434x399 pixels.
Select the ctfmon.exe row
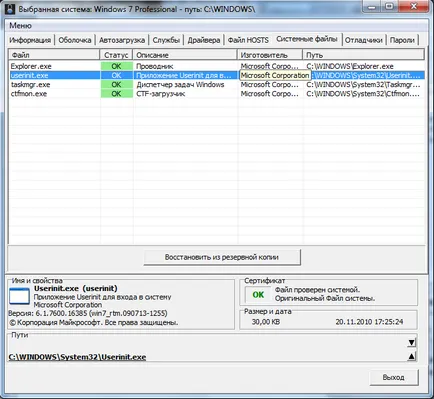pyautogui.click(x=217, y=94)
